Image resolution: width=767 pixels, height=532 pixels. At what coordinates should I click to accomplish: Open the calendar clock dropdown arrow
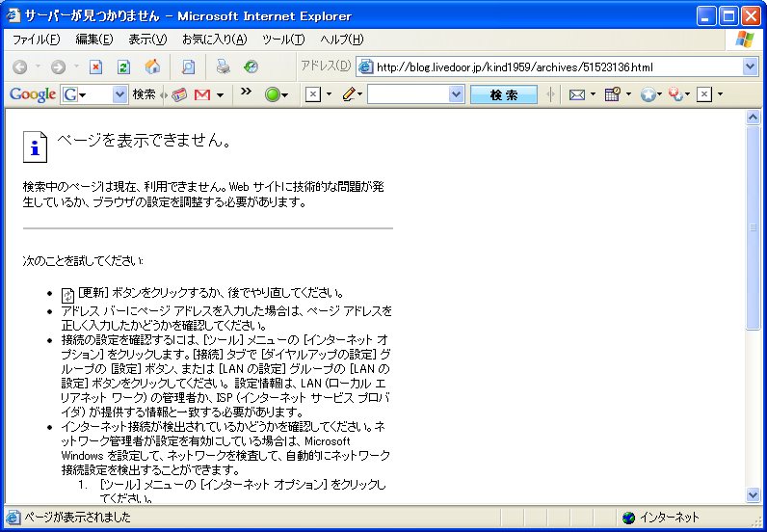[628, 94]
